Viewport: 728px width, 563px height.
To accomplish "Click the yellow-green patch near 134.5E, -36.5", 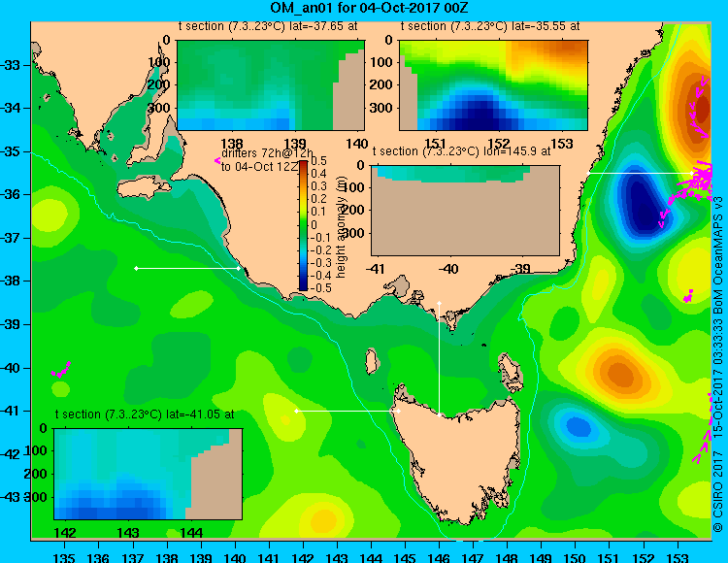I will tap(49, 215).
